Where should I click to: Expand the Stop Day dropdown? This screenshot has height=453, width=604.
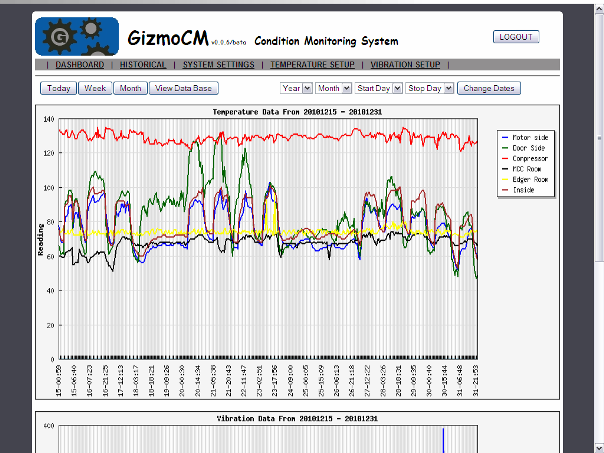pos(430,88)
